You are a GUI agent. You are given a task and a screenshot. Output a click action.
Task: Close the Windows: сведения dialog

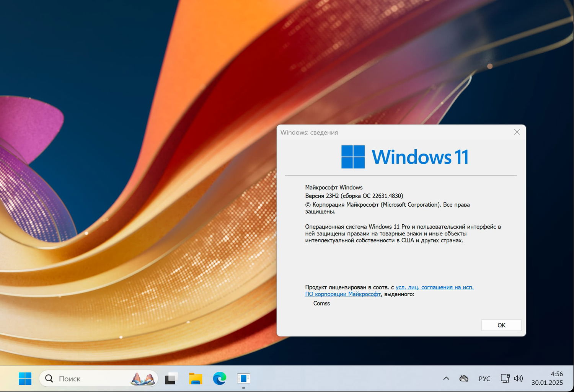pyautogui.click(x=517, y=132)
